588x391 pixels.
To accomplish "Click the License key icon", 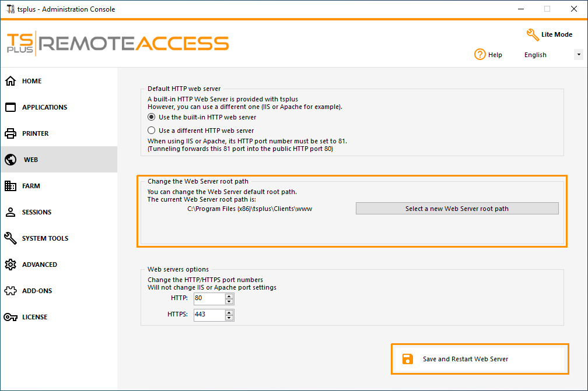I will pyautogui.click(x=10, y=317).
